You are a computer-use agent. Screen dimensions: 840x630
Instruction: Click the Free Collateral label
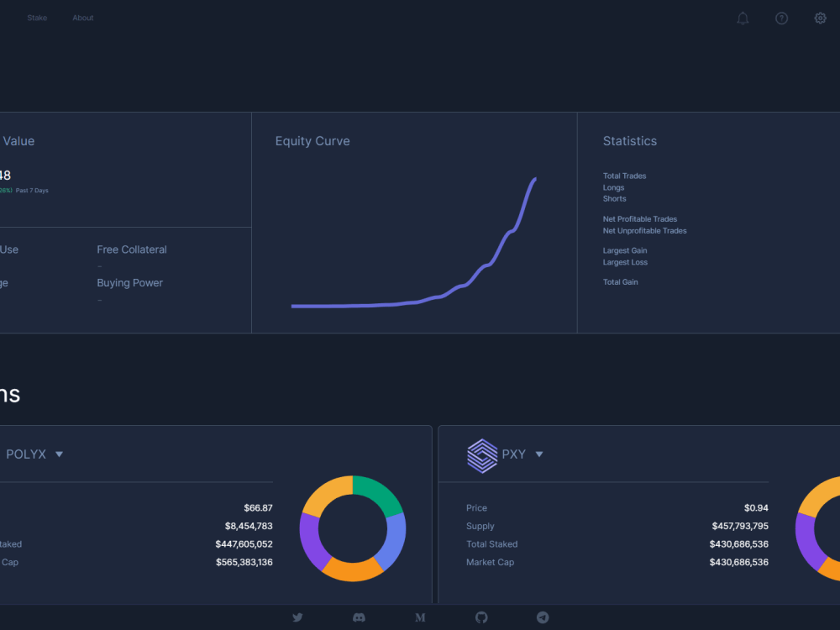click(132, 249)
